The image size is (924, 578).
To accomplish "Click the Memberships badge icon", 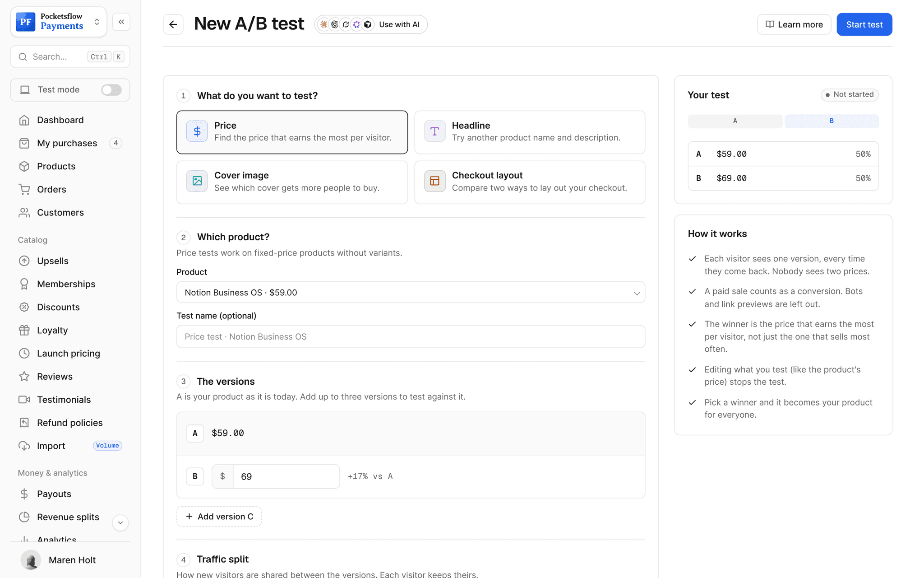I will (24, 284).
